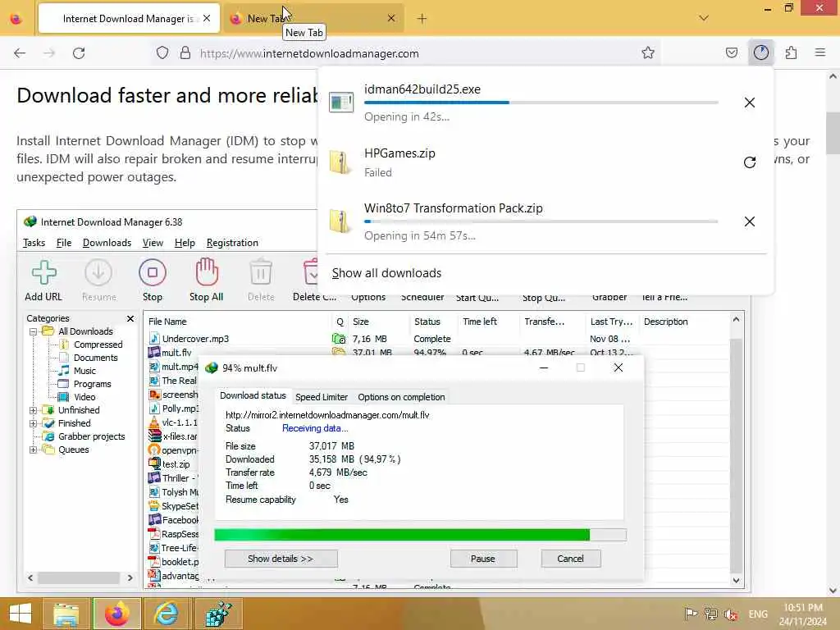Click Show all downloads
The height and width of the screenshot is (630, 840).
click(x=386, y=272)
